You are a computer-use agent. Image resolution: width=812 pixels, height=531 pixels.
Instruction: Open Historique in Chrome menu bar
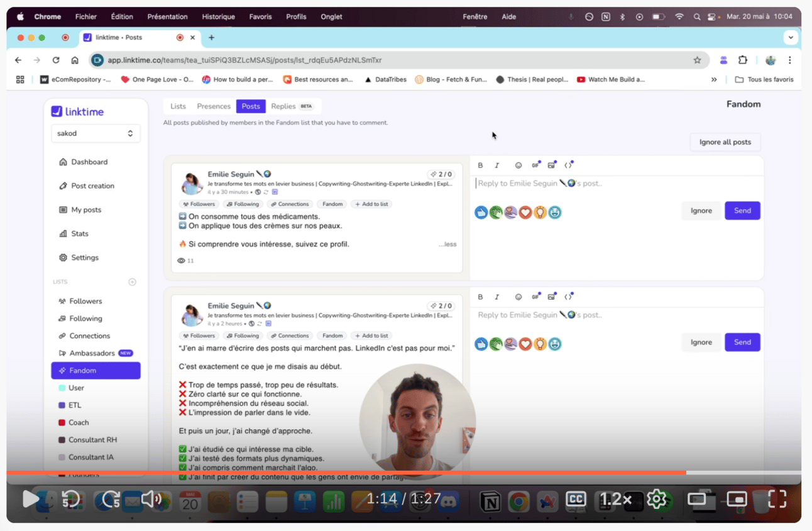click(219, 17)
